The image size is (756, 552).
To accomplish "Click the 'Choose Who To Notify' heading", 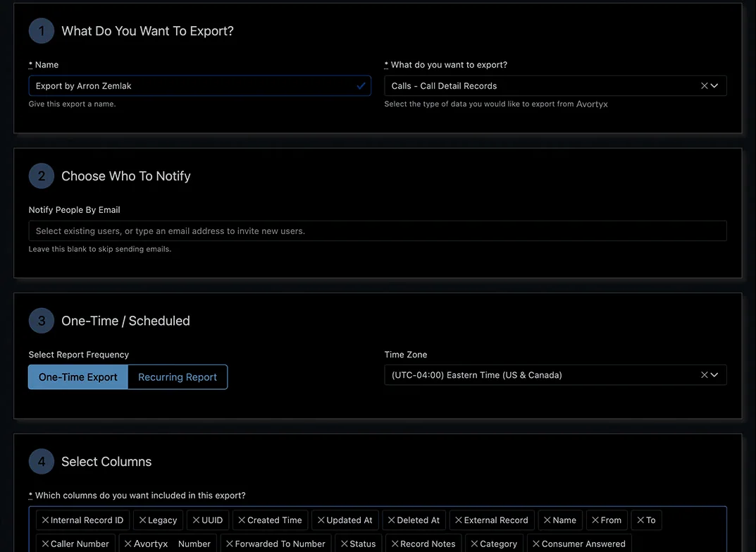I will 126,176.
